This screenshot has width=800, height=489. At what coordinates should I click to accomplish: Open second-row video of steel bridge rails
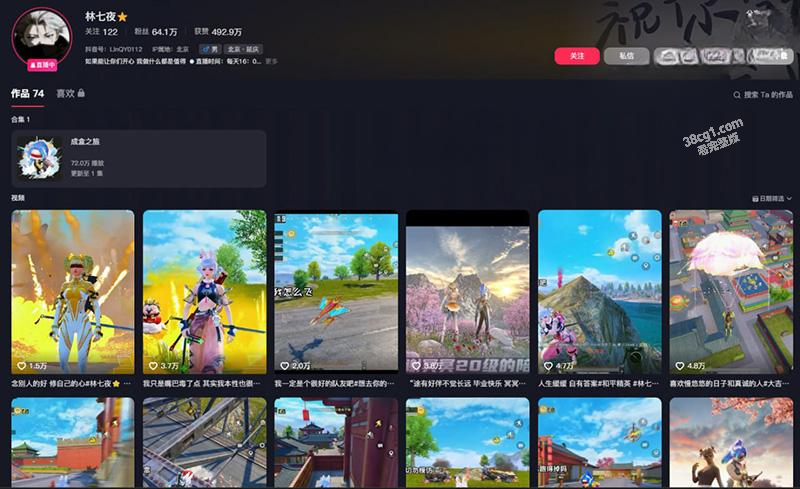coord(205,443)
